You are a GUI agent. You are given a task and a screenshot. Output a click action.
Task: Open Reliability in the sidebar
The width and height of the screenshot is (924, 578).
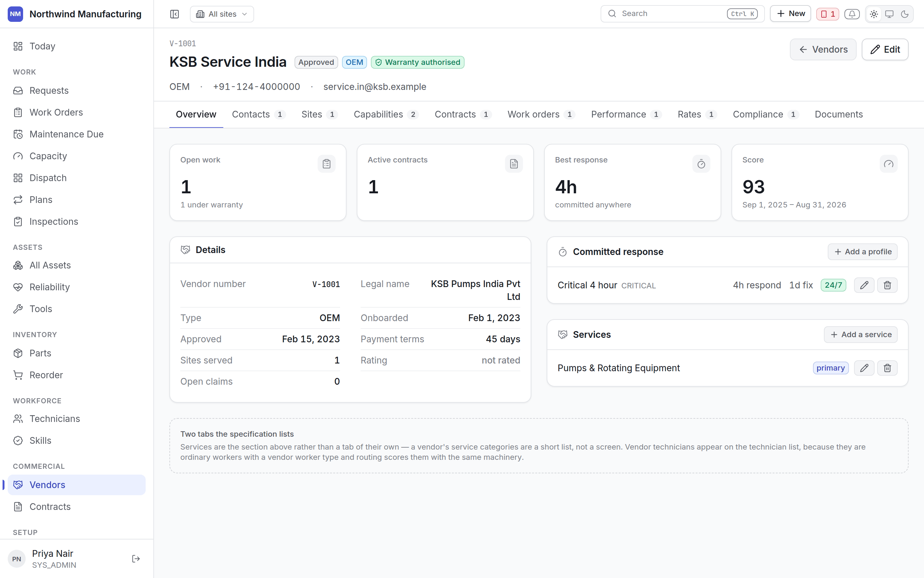coord(77,287)
